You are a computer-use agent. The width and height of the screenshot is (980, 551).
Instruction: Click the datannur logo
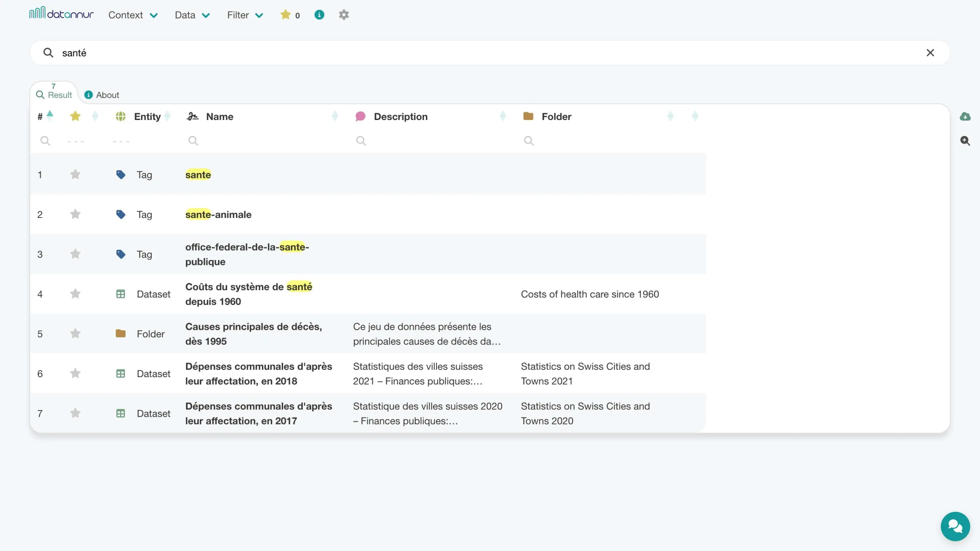tap(61, 13)
